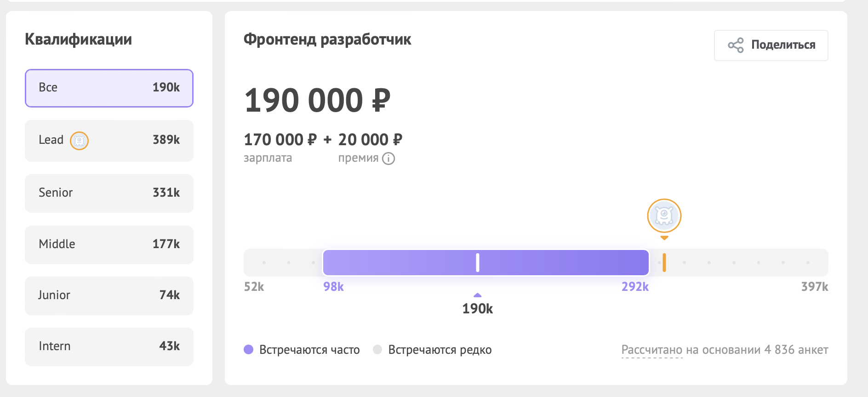Click the info icon beside премия
The width and height of the screenshot is (868, 397).
click(388, 159)
